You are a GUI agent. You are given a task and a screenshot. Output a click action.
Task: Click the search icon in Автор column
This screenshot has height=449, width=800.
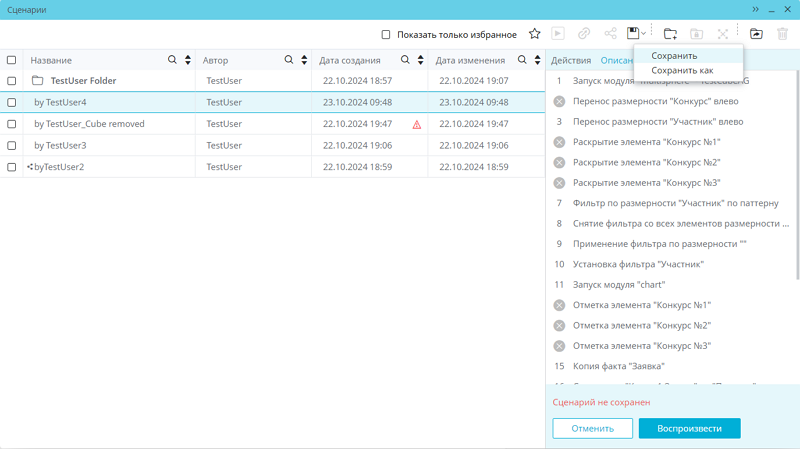(x=289, y=60)
